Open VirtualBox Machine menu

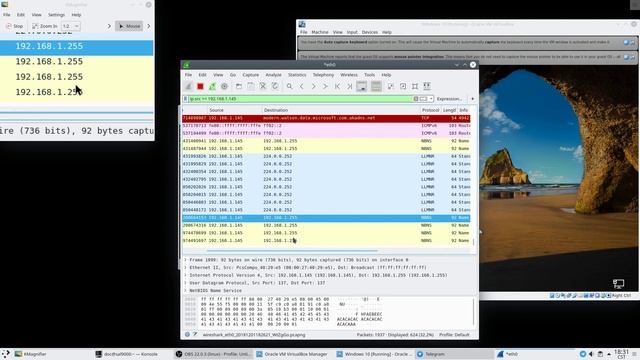(x=320, y=32)
